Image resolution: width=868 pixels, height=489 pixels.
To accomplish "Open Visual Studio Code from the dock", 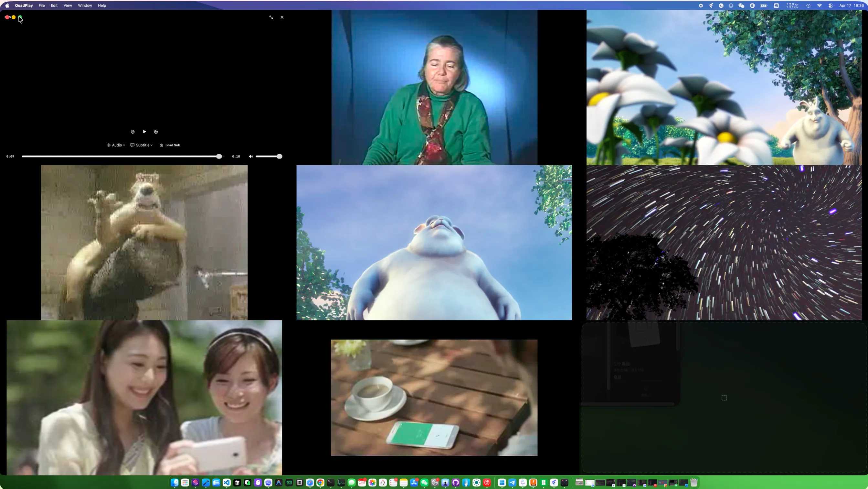I will (227, 483).
